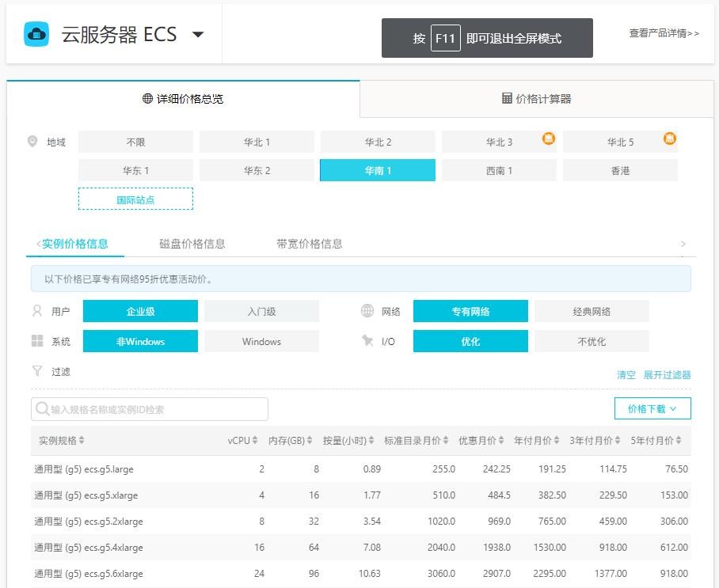Image resolution: width=719 pixels, height=588 pixels.
Task: Select the 华北 1 region
Action: tap(257, 142)
